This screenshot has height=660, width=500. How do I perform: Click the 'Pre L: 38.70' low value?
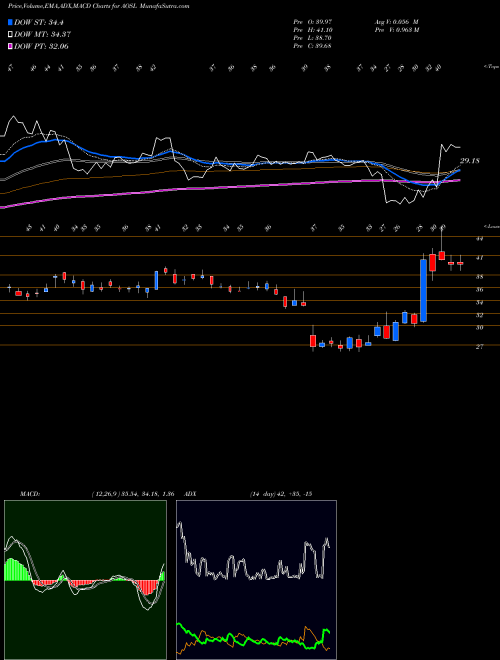point(313,38)
